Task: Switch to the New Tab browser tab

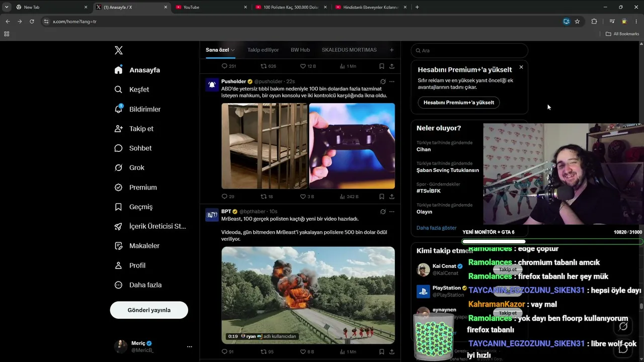Action: 51,7
